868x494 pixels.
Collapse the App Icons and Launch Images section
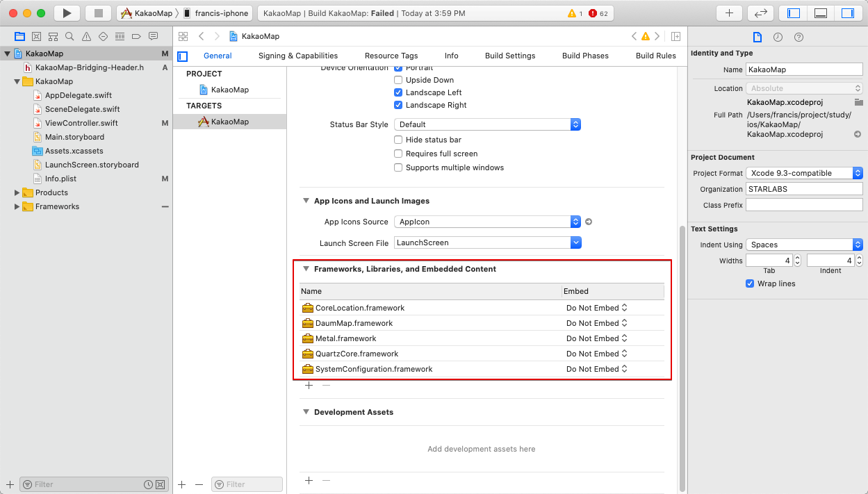point(306,201)
